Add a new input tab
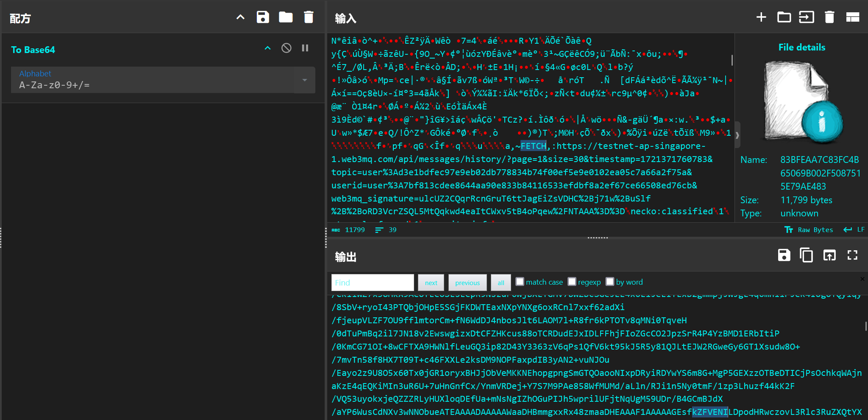 click(x=761, y=17)
